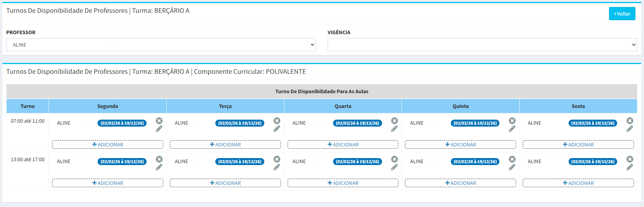Screen dimensions: 644x207
Task: Edit Aline's Sexta 13:00 shift with pencil
Action: pos(630,167)
